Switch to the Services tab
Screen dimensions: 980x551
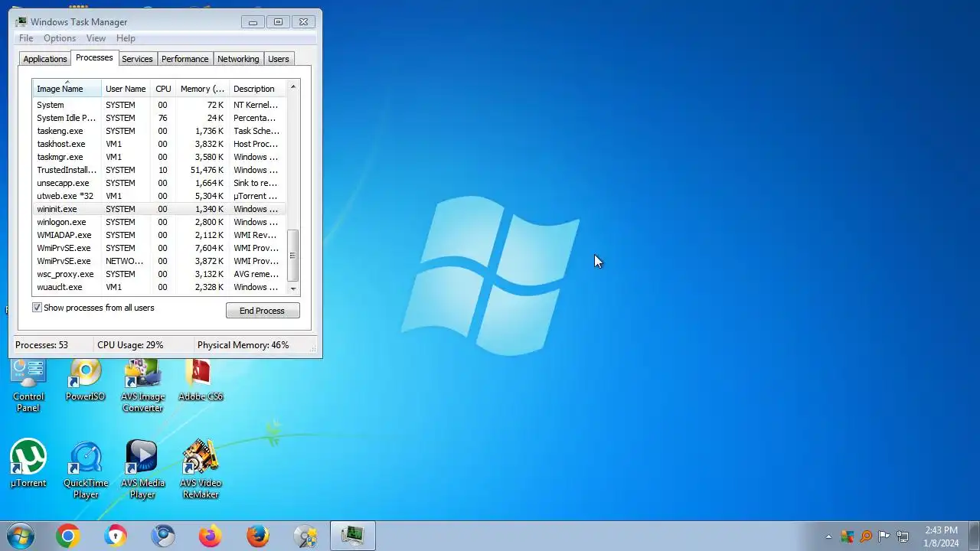[x=137, y=59]
